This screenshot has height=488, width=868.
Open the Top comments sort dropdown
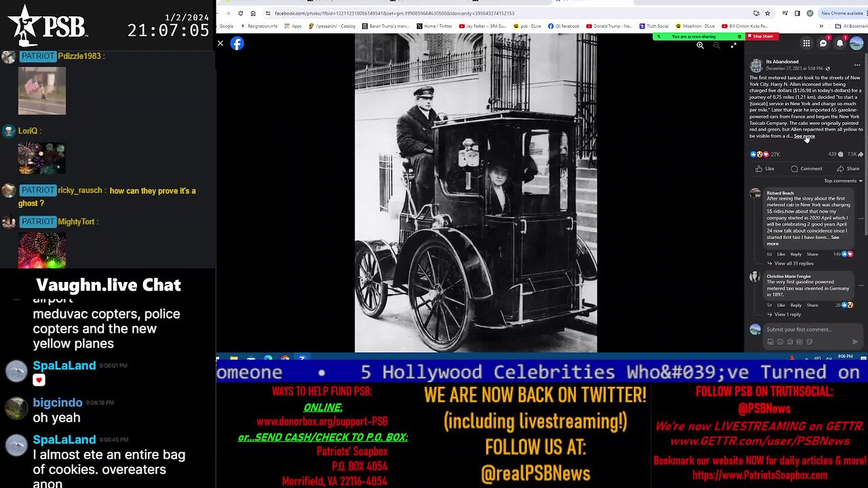tap(843, 181)
